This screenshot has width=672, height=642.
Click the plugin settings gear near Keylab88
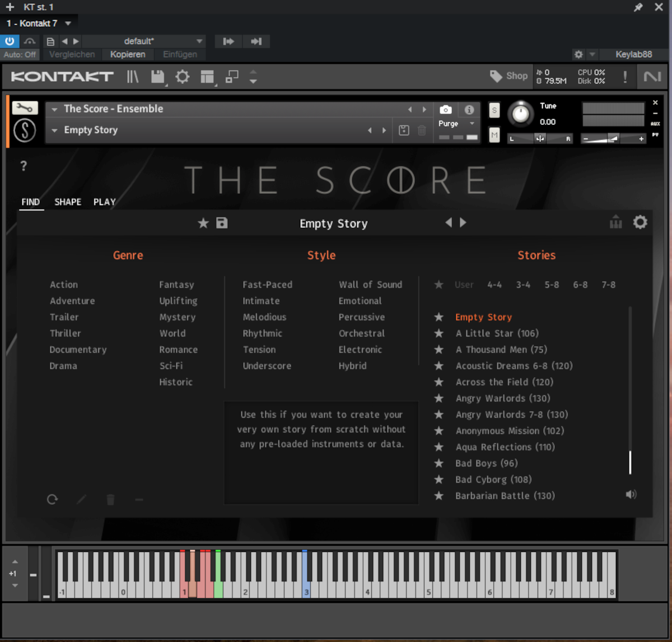(578, 54)
